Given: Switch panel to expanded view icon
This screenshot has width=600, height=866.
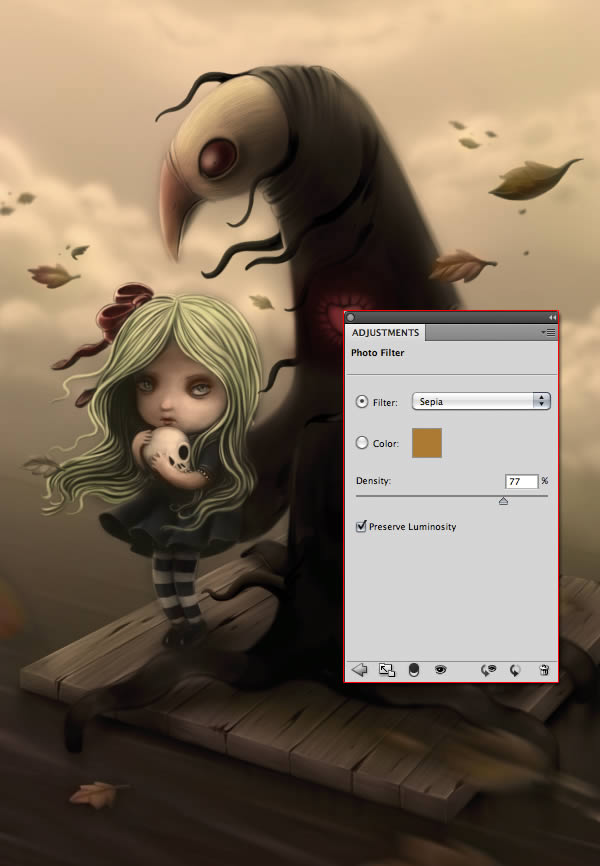Looking at the screenshot, I should (387, 670).
